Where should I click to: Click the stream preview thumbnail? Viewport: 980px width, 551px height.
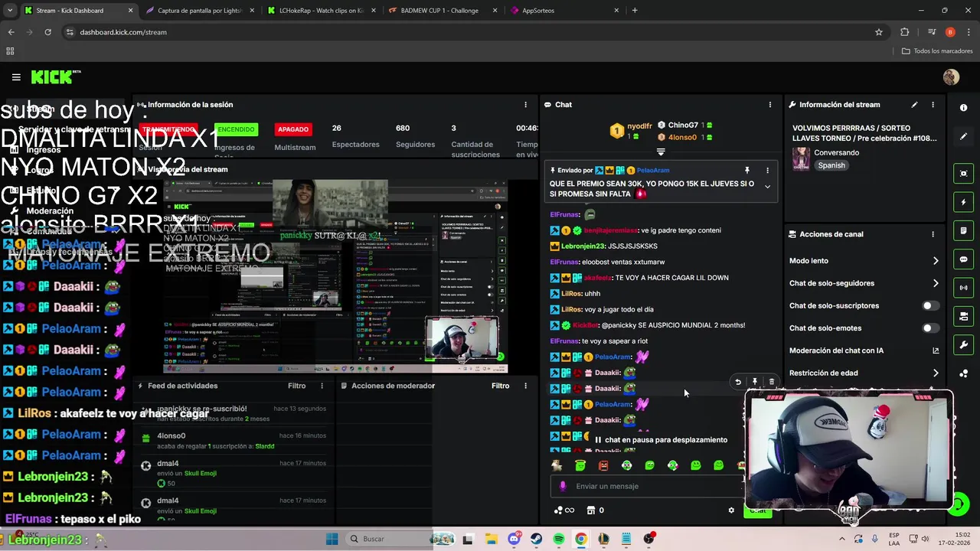pyautogui.click(x=335, y=276)
